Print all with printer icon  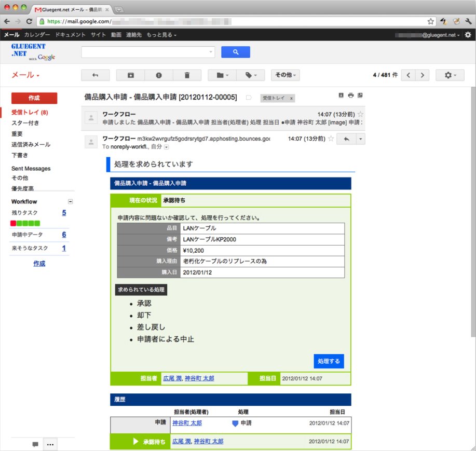tap(350, 95)
